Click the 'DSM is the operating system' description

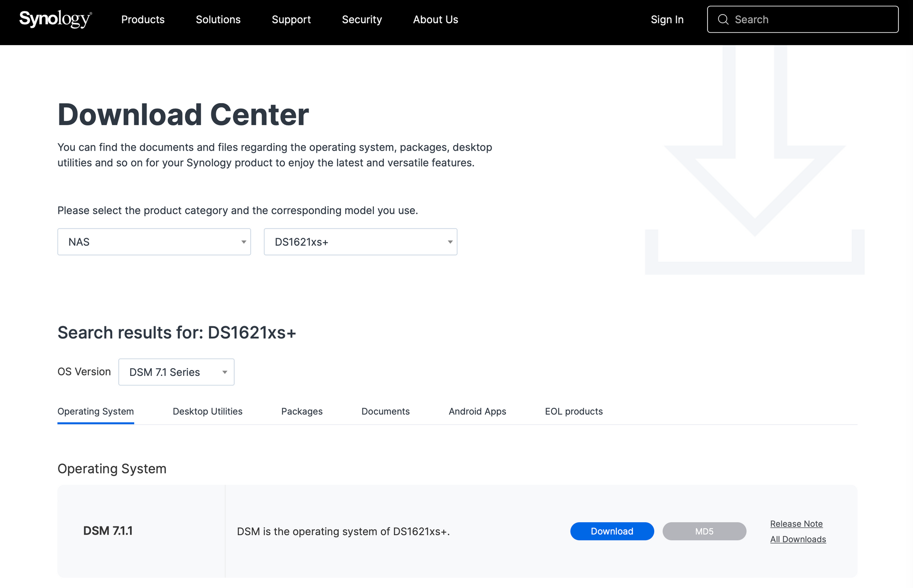(x=343, y=531)
